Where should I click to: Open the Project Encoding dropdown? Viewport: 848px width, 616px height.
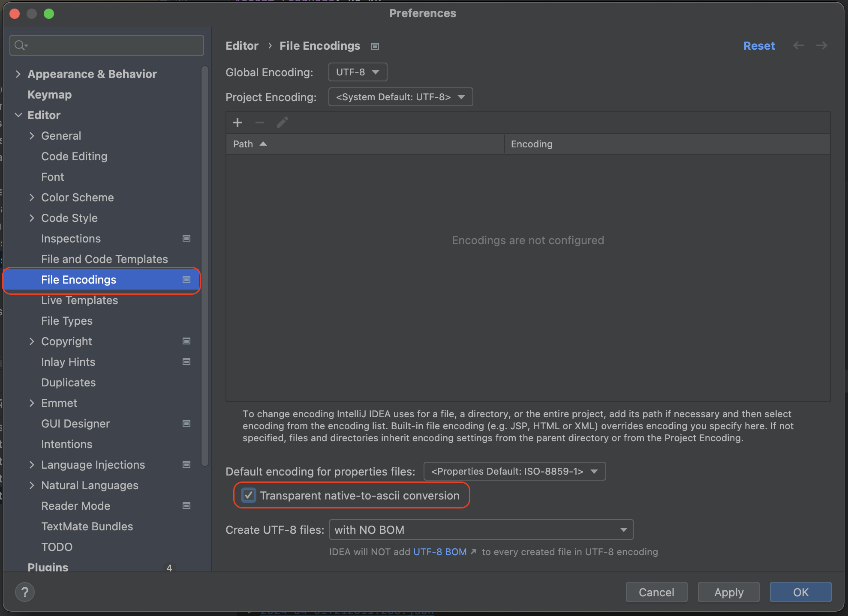click(x=400, y=97)
